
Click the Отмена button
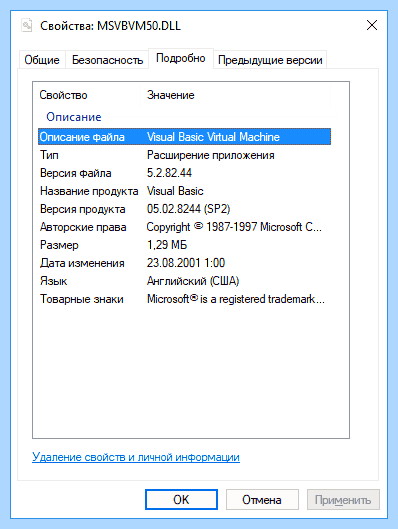click(262, 499)
